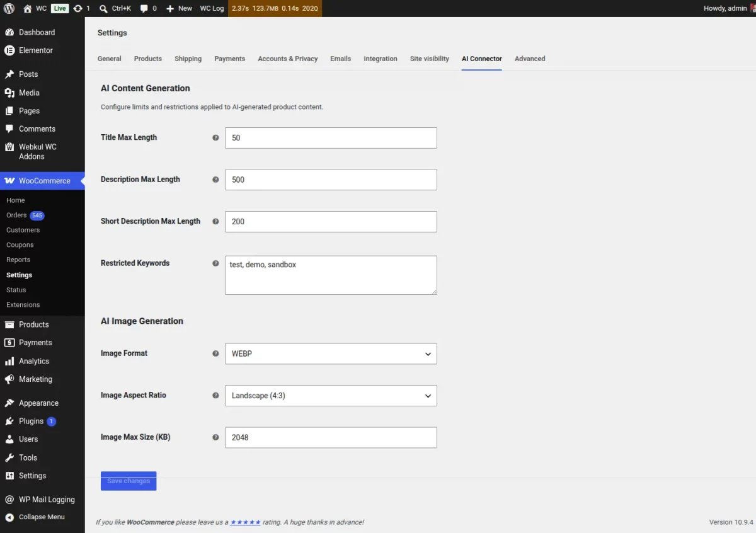Show help tip for Description Max Length
The height and width of the screenshot is (533, 756).
[215, 180]
